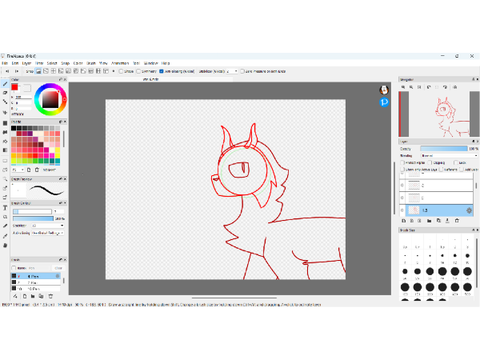Image resolution: width=480 pixels, height=360 pixels.
Task: Enable the Parallel snap icon
Action: click(46, 71)
